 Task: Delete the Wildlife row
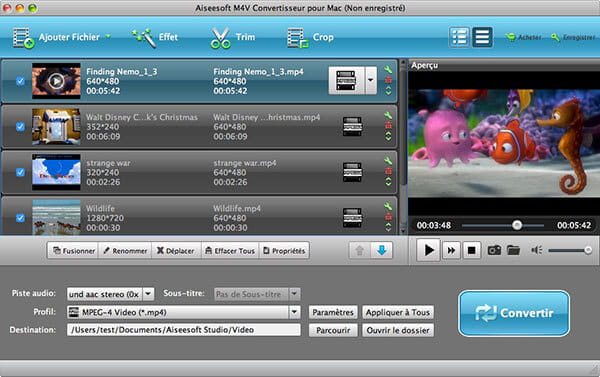pyautogui.click(x=388, y=217)
